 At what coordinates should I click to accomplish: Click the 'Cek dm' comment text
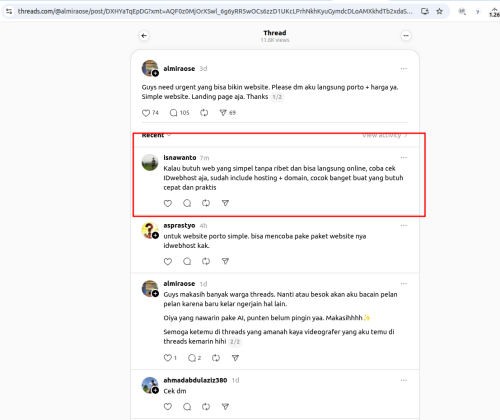(x=175, y=391)
